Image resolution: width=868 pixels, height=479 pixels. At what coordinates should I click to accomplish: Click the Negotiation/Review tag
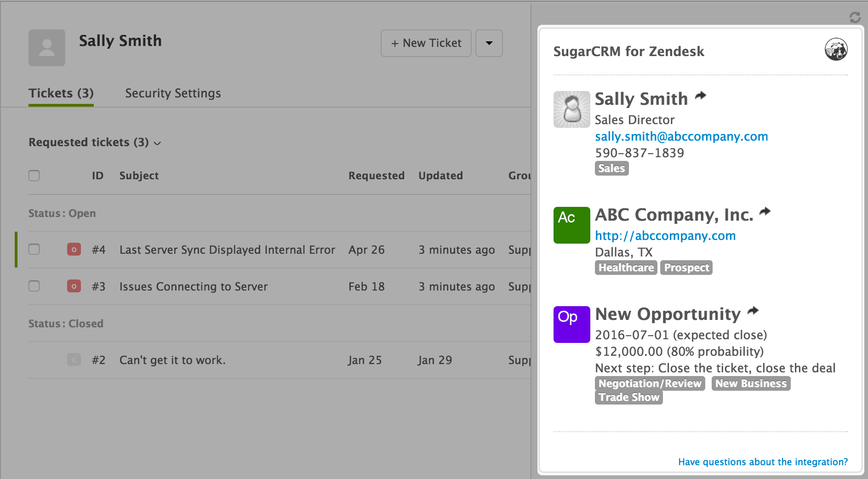tap(650, 383)
